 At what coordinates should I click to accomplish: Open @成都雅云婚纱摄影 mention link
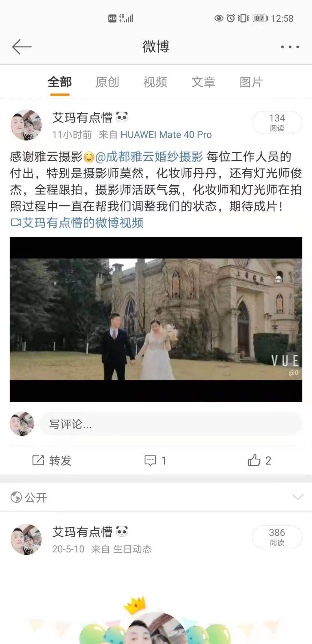click(149, 157)
